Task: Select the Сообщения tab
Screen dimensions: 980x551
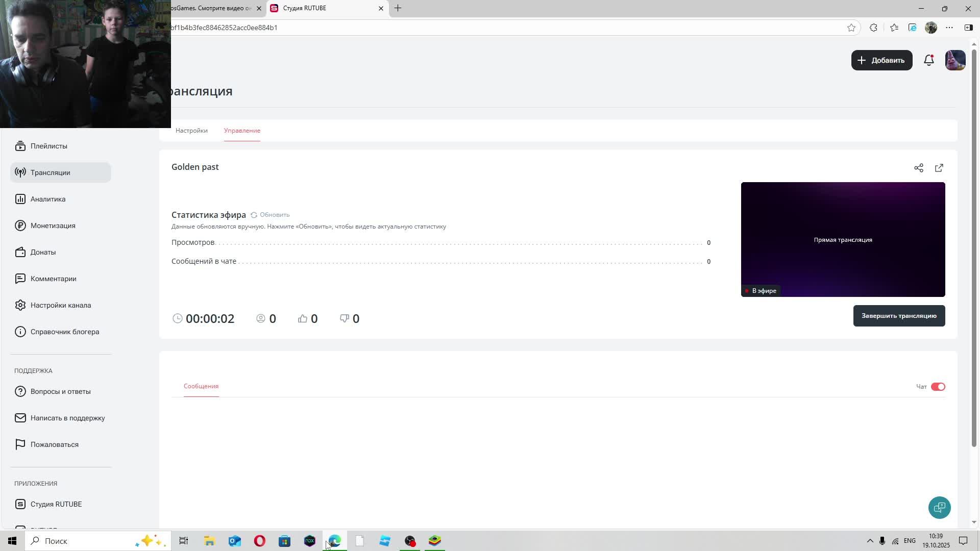Action: coord(201,386)
